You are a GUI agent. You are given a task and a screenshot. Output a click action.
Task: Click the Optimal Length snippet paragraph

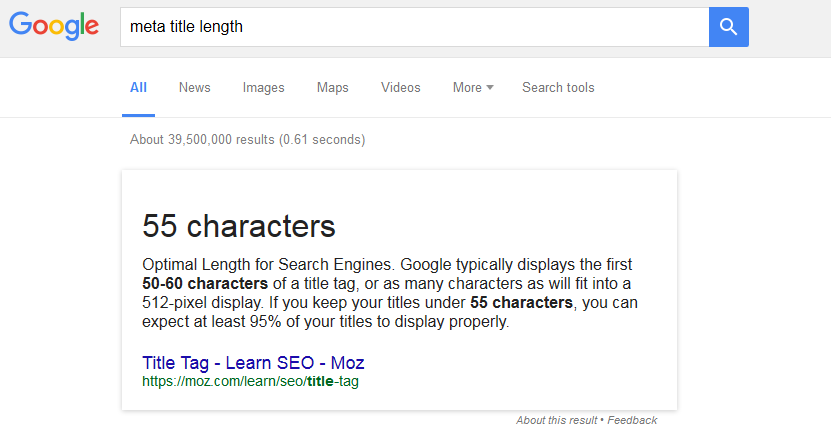pyautogui.click(x=390, y=293)
